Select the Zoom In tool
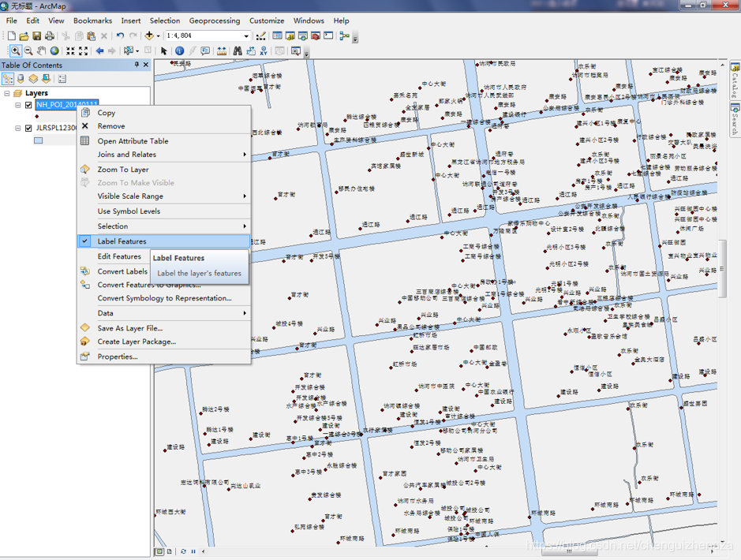This screenshot has height=560, width=741. click(x=16, y=51)
